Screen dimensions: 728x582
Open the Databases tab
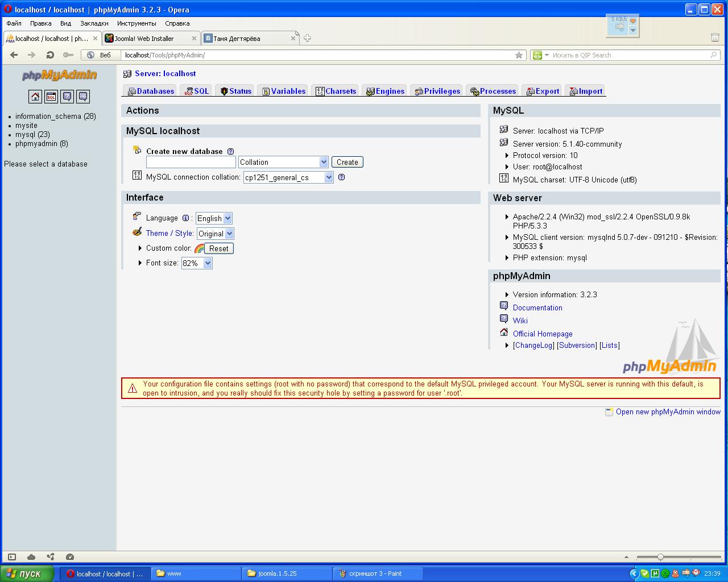[x=151, y=91]
